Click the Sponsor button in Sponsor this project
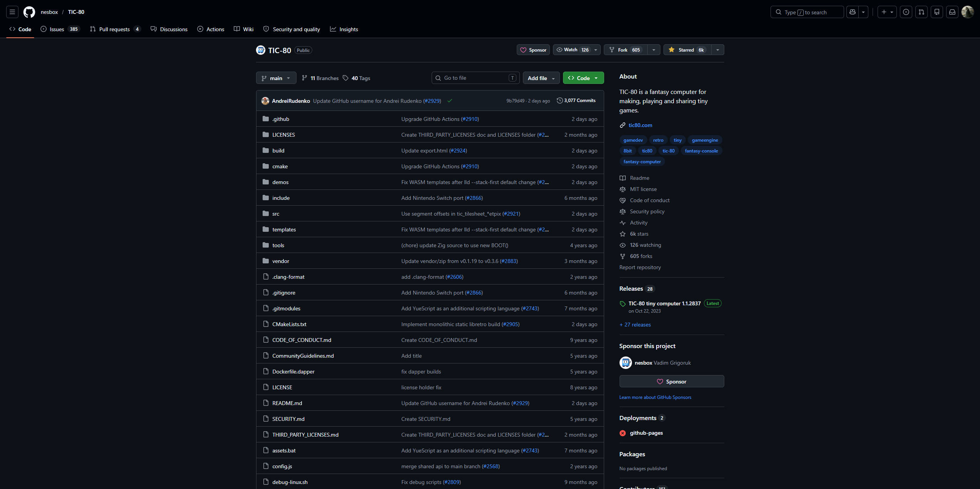Image resolution: width=980 pixels, height=489 pixels. coord(672,381)
